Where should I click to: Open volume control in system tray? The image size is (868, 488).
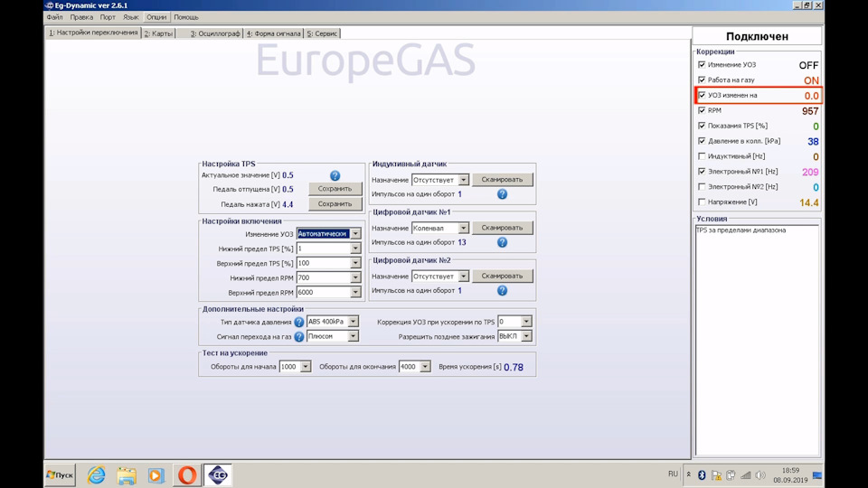tap(760, 474)
